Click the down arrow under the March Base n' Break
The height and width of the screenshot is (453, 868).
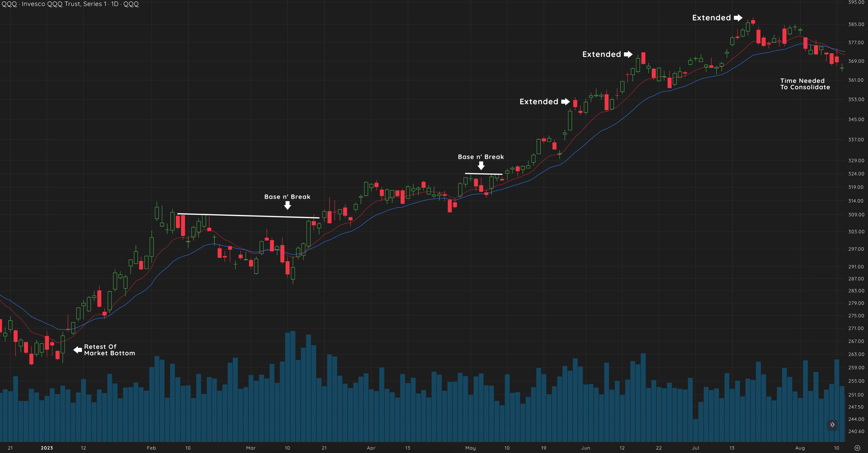point(288,205)
